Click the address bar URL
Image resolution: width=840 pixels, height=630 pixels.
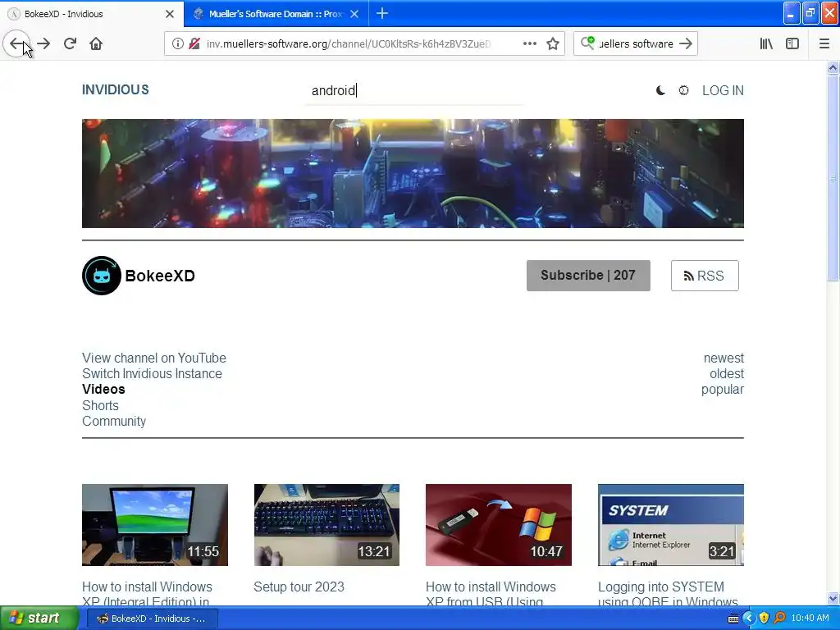pos(348,44)
